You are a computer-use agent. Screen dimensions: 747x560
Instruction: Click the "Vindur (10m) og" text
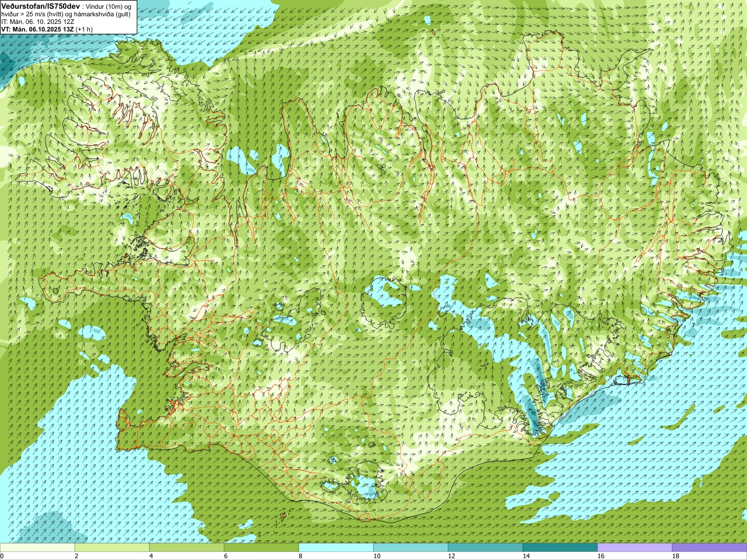tap(109, 6)
